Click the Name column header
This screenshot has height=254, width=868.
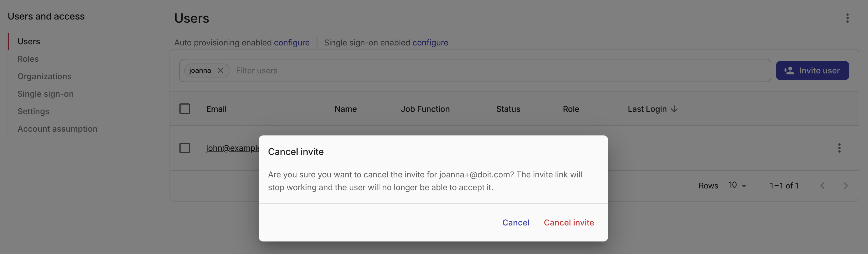pos(345,109)
